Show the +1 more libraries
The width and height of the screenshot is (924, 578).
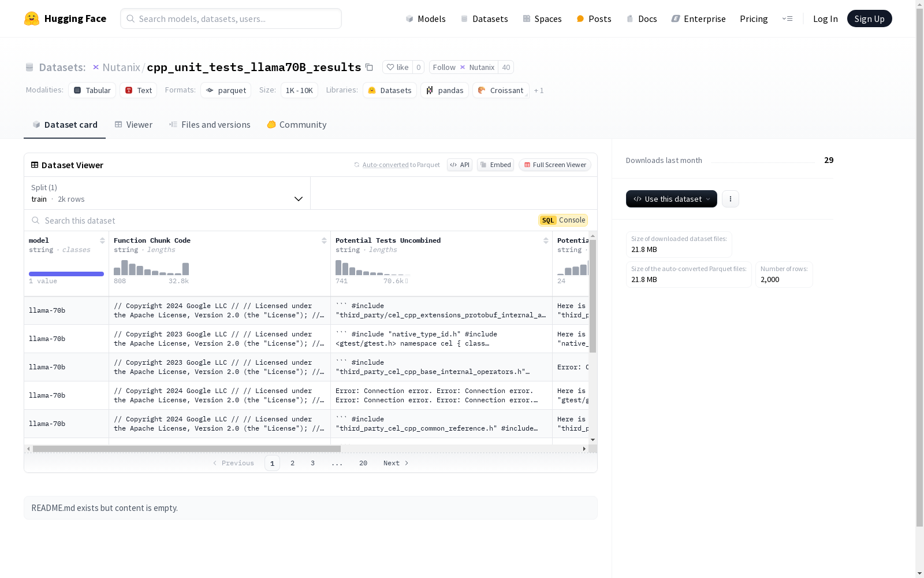tap(539, 90)
